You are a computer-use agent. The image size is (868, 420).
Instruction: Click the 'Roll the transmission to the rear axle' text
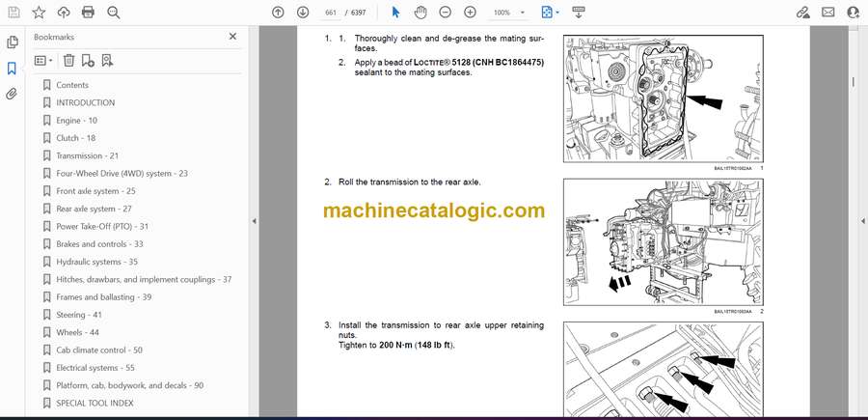pyautogui.click(x=410, y=182)
